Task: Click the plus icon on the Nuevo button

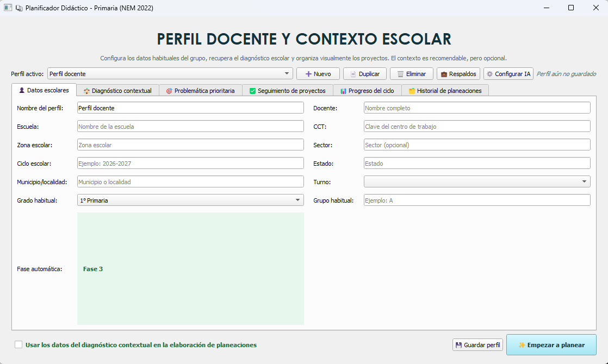Action: tap(309, 74)
